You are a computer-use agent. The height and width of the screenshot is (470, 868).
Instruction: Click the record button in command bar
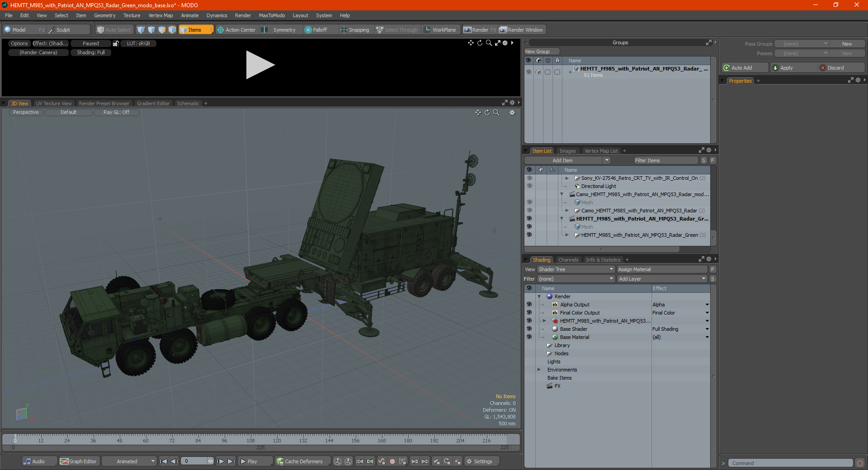tap(860, 463)
